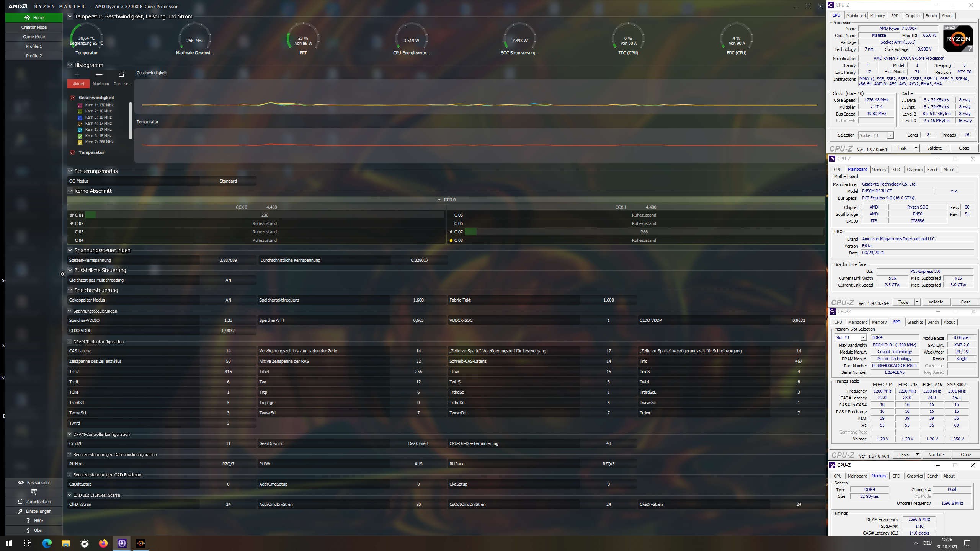
Task: Click the import/export profile icon below Basisansicht
Action: coord(34,492)
